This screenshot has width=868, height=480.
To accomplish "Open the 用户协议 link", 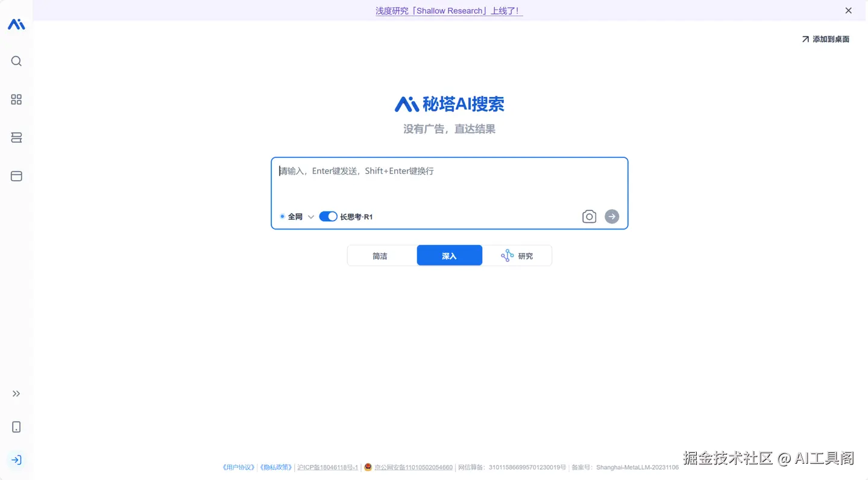I will coord(239,467).
